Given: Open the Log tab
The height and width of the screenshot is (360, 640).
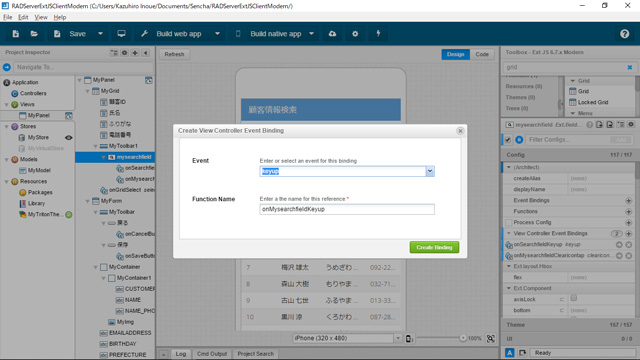Looking at the screenshot, I should [x=181, y=354].
